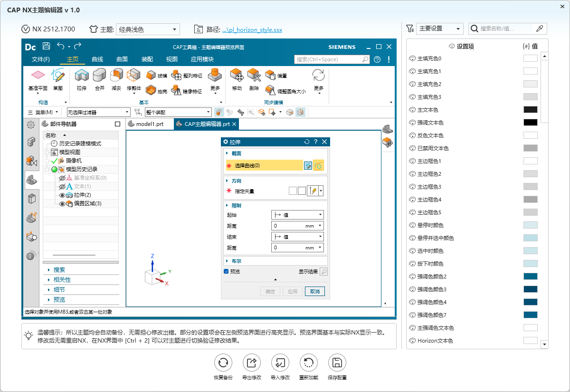Click the color picker eyedropper in search box
This screenshot has height=392, width=570.
[x=540, y=29]
